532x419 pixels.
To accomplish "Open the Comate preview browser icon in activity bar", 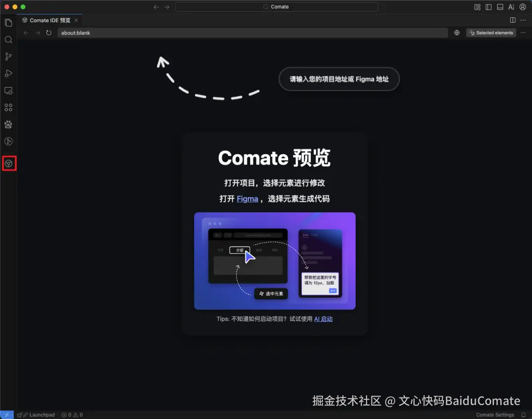I will [9, 164].
